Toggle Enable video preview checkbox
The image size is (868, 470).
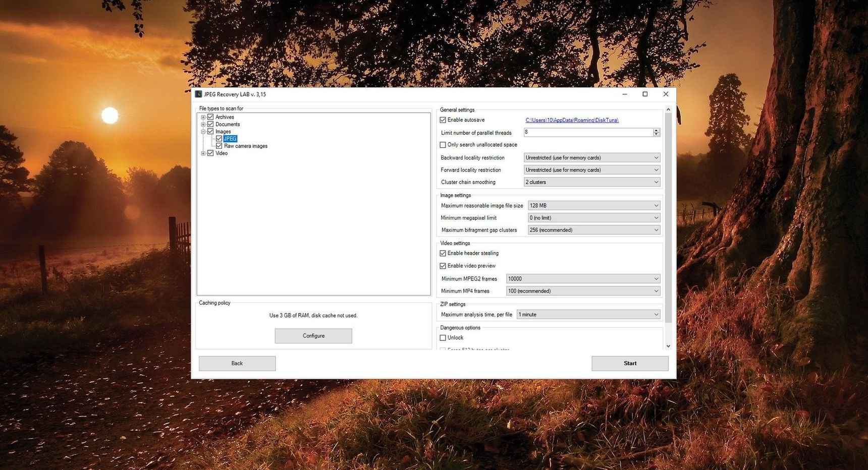coord(443,266)
